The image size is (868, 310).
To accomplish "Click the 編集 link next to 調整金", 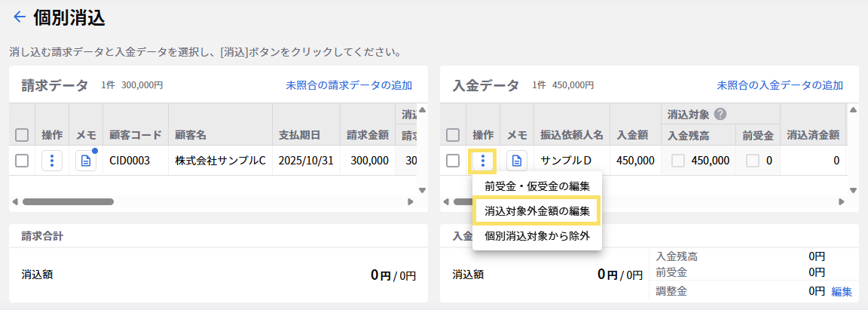I will pos(842,291).
